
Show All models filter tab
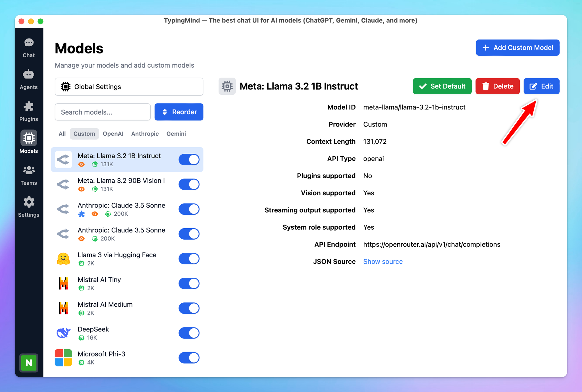point(62,134)
